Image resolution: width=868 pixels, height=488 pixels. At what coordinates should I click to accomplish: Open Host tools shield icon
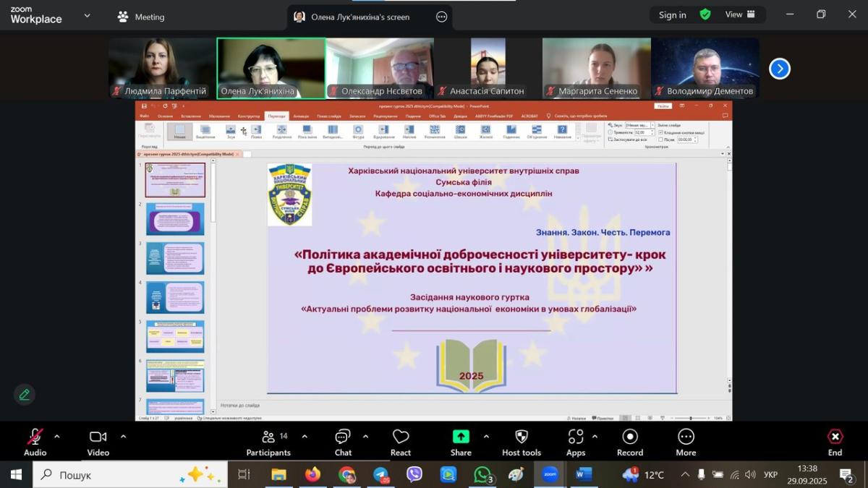pos(522,437)
